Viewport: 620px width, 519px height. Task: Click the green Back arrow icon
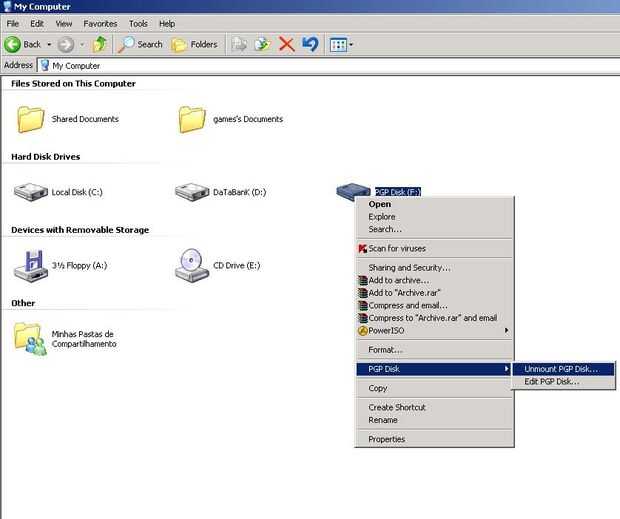[12, 44]
